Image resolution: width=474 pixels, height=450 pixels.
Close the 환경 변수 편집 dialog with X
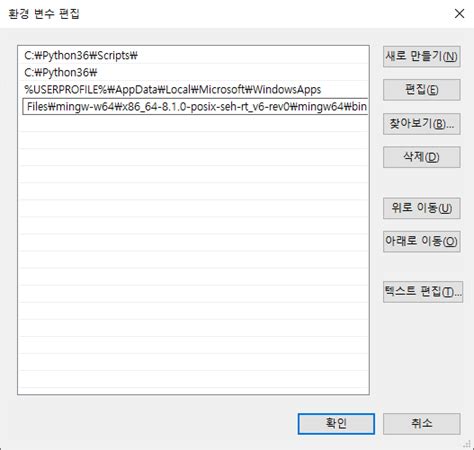pos(459,14)
